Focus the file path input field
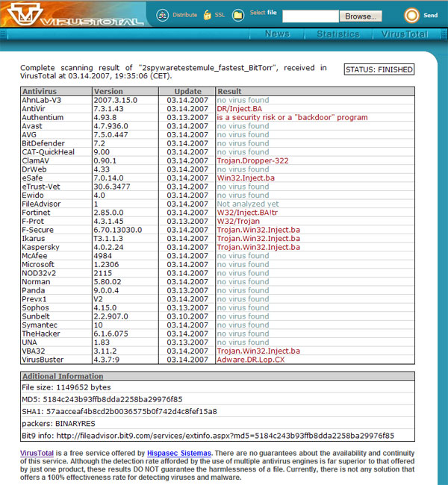Viewport: 448px width, 485px height. coord(311,16)
